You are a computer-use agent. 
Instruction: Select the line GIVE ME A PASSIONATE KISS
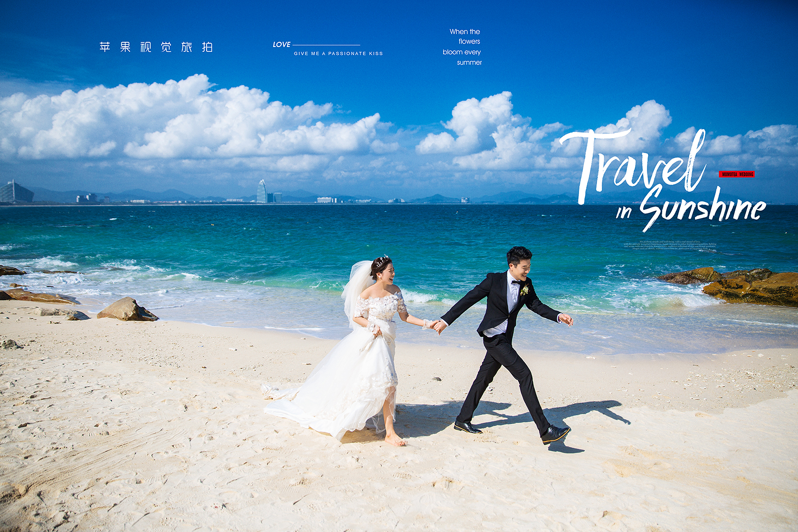tap(338, 54)
